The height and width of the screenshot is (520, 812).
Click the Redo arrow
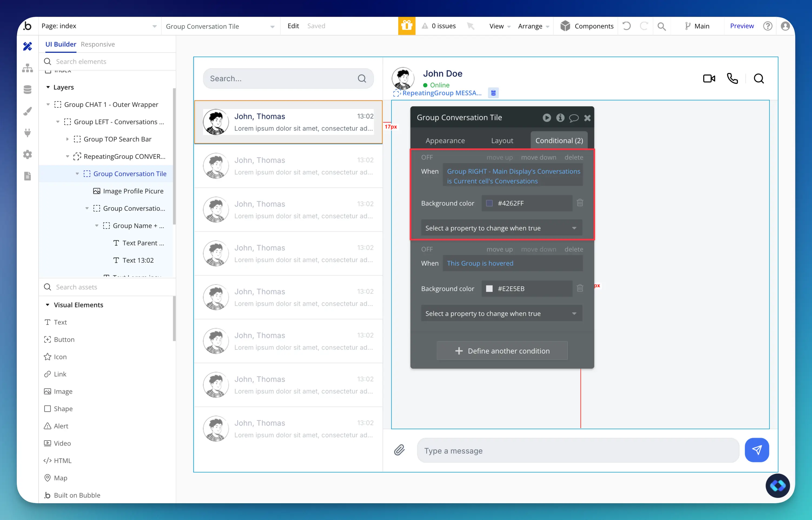pyautogui.click(x=644, y=26)
